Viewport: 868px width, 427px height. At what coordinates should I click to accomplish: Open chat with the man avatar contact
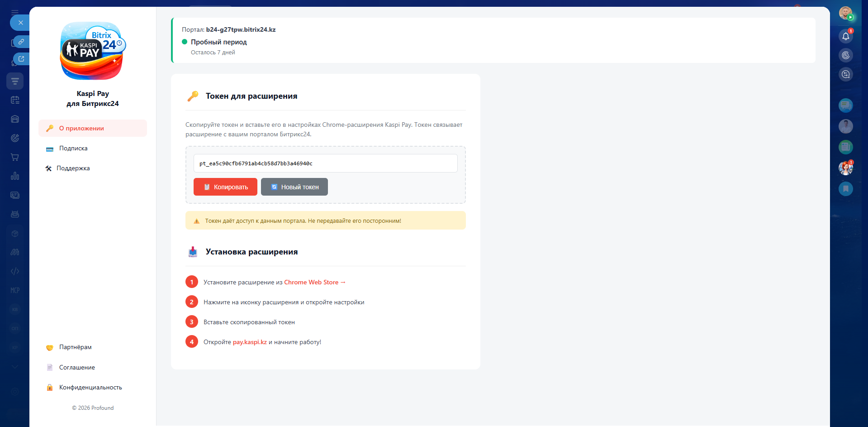(846, 126)
